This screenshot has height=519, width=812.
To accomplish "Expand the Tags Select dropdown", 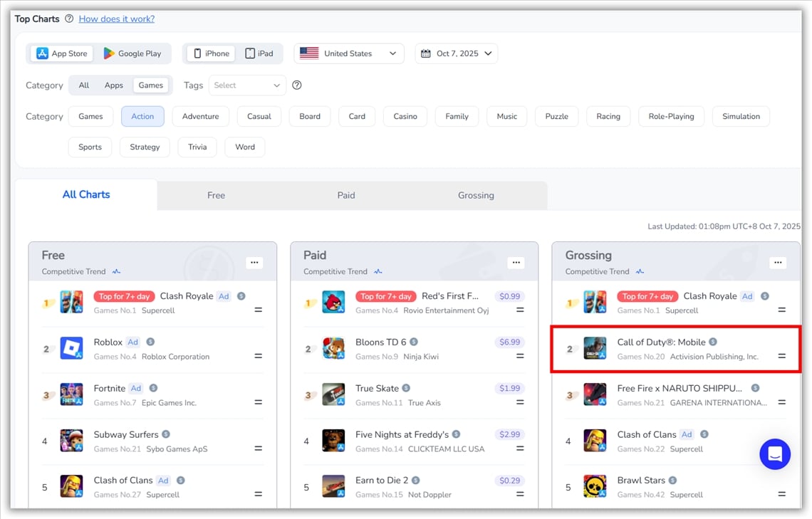I will click(x=247, y=85).
